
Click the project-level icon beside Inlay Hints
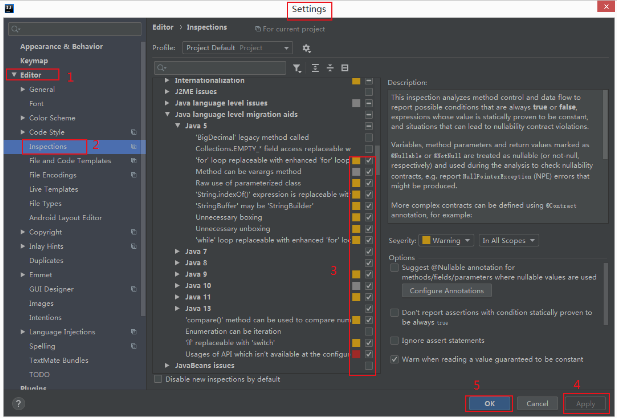pos(134,246)
